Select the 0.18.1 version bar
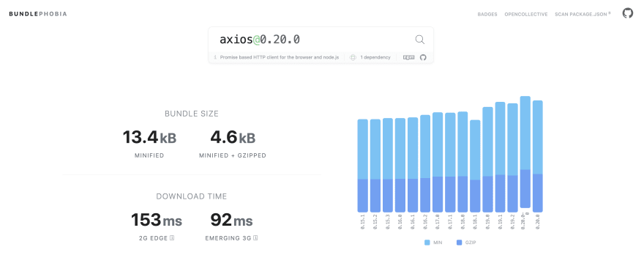 pos(475,166)
